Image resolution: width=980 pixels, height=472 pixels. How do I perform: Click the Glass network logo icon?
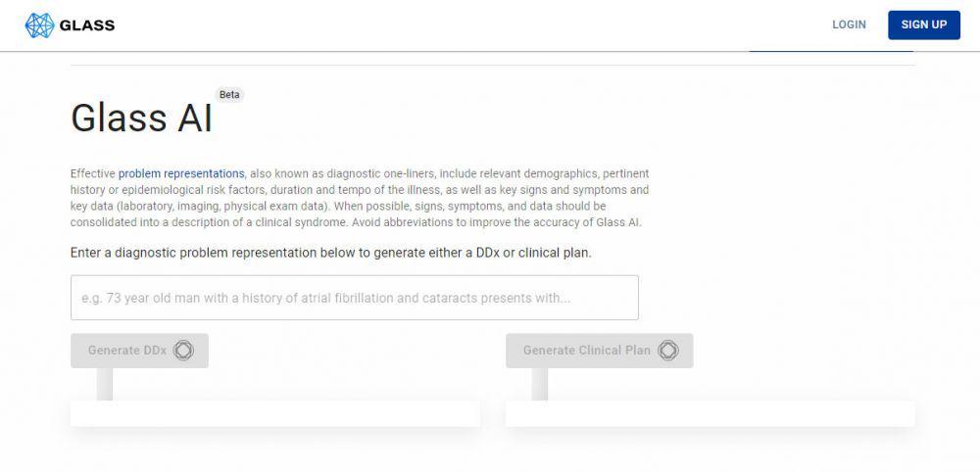tap(39, 25)
